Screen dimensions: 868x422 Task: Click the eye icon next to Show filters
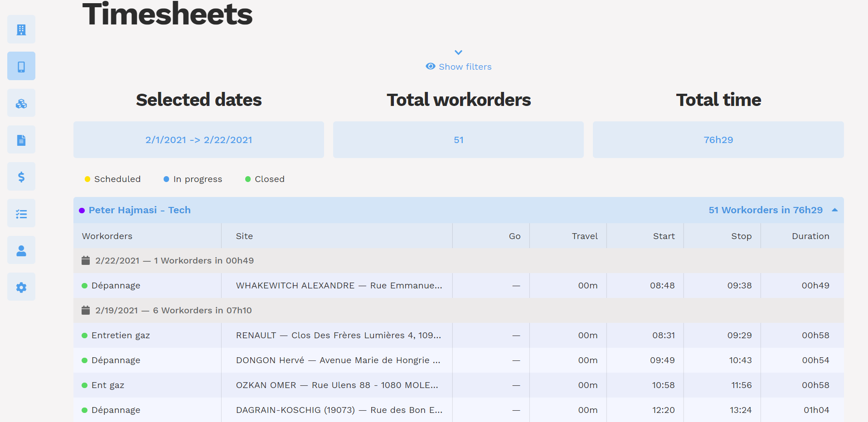tap(430, 66)
